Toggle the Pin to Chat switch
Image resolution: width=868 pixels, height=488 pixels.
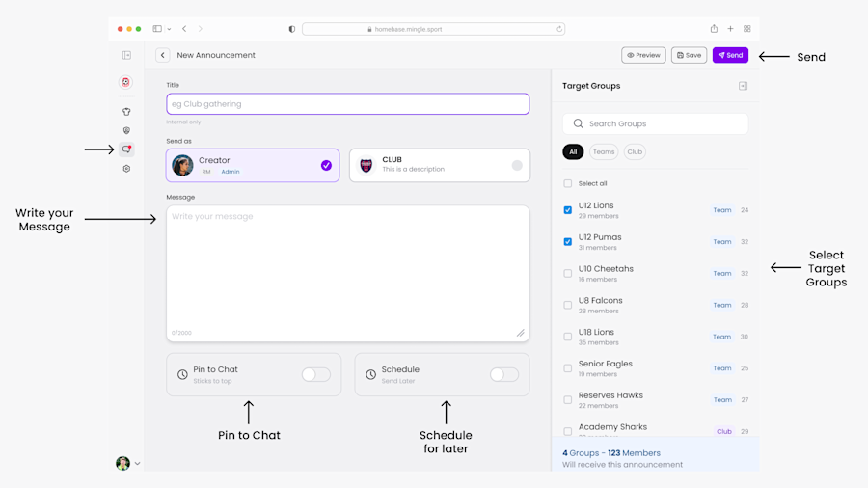(x=316, y=374)
